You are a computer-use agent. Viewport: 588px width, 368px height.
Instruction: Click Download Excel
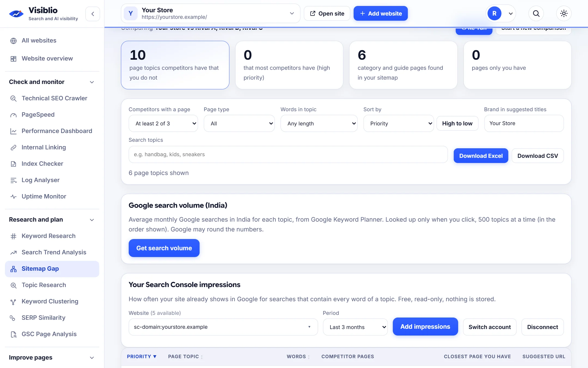click(x=481, y=156)
